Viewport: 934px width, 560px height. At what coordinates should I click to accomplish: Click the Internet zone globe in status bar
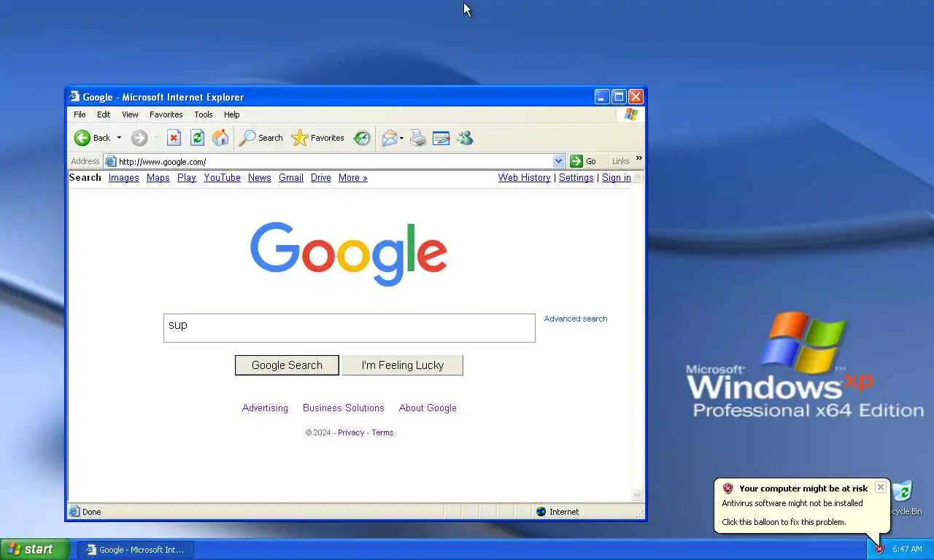pos(541,512)
